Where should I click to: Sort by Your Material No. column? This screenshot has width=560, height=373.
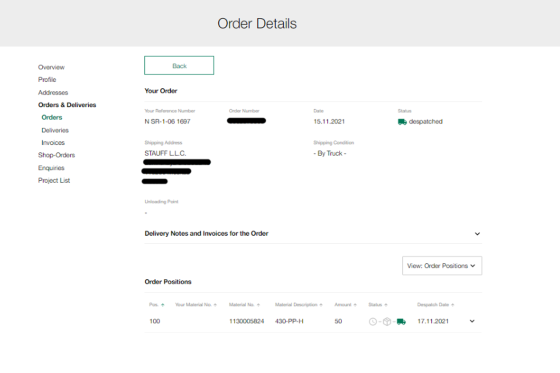coord(196,305)
